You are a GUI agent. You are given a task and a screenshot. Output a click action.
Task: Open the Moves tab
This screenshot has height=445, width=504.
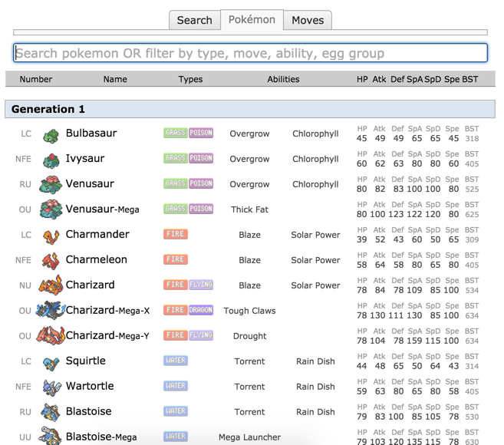tap(308, 20)
